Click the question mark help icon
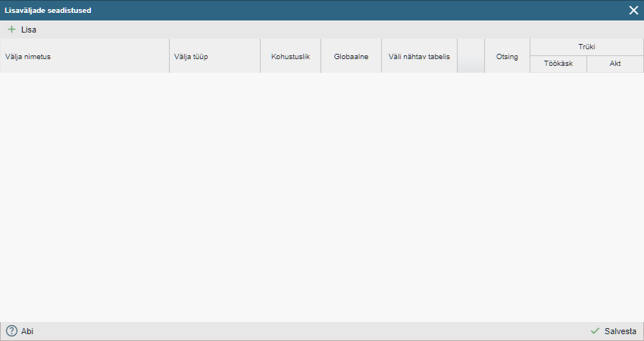The height and width of the screenshot is (341, 644). tap(11, 331)
